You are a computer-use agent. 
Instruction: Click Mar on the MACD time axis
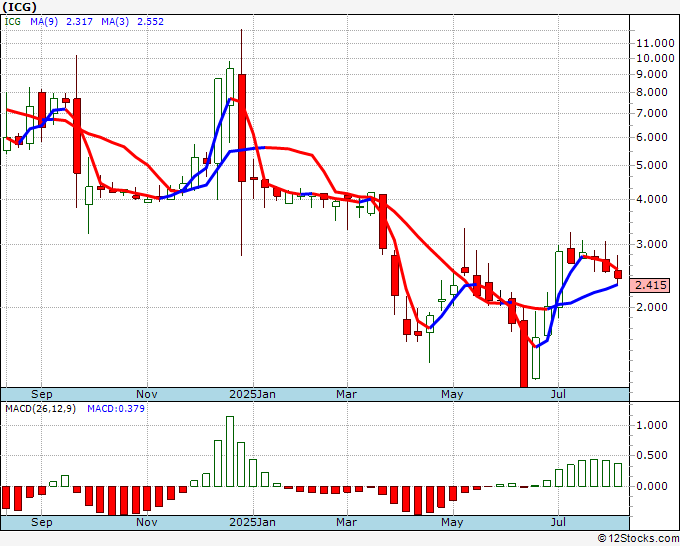click(347, 522)
